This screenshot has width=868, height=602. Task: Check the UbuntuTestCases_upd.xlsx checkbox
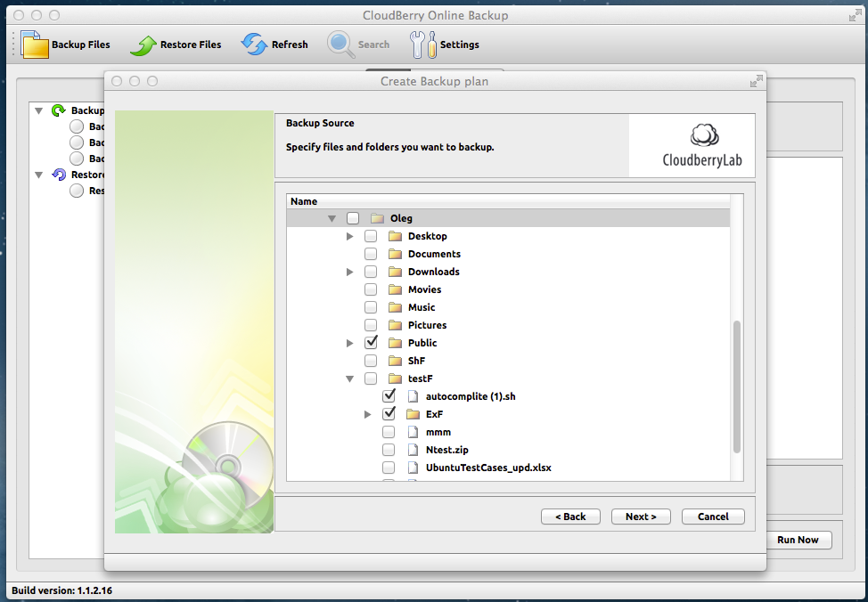click(x=389, y=467)
